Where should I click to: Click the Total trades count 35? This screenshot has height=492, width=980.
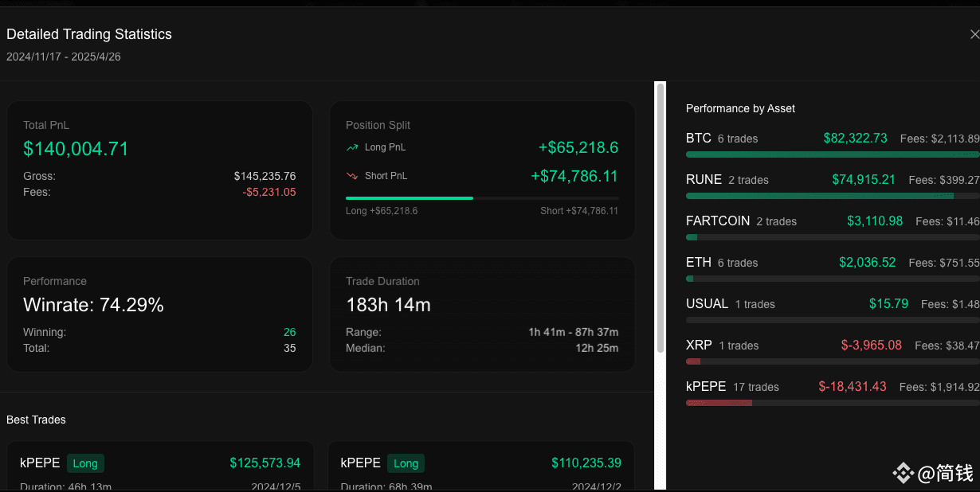coord(289,348)
